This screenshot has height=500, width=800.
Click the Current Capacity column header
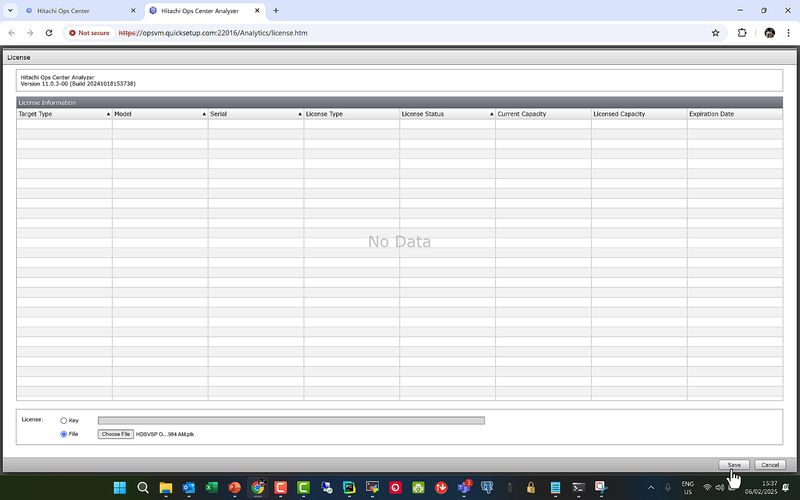coord(543,114)
